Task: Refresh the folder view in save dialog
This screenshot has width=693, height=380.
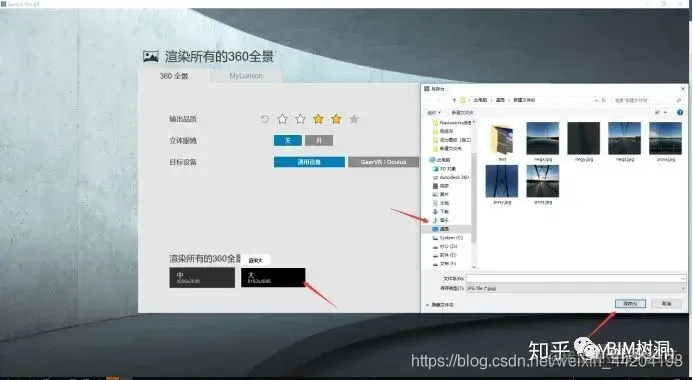Action: 604,100
